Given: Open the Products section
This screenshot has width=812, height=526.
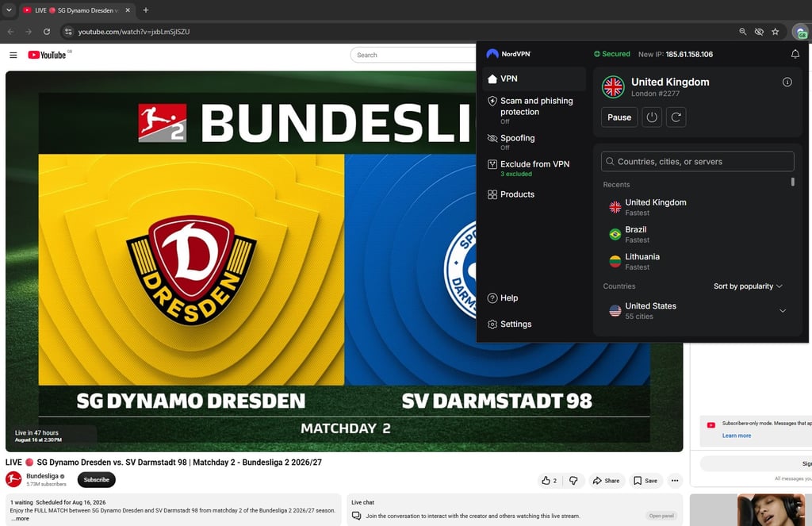Looking at the screenshot, I should 534,194.
